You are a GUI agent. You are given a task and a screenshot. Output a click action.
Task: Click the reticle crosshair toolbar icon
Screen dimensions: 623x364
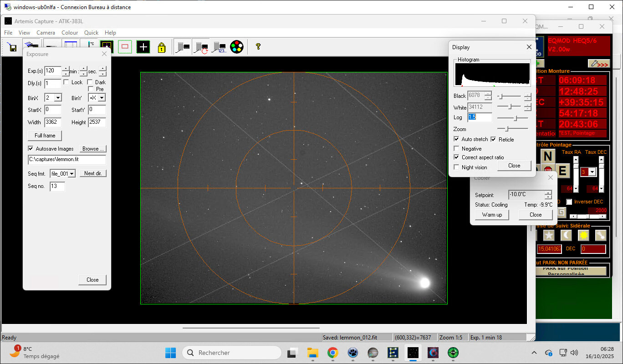[143, 47]
